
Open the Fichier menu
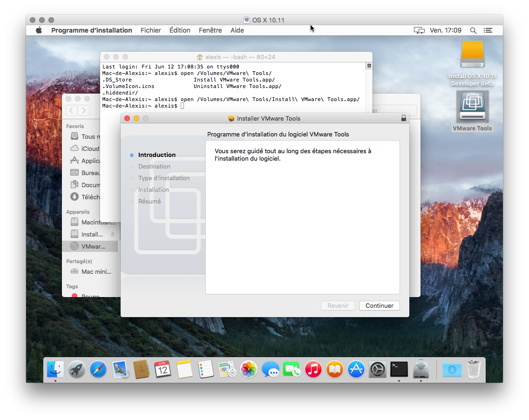(x=150, y=30)
